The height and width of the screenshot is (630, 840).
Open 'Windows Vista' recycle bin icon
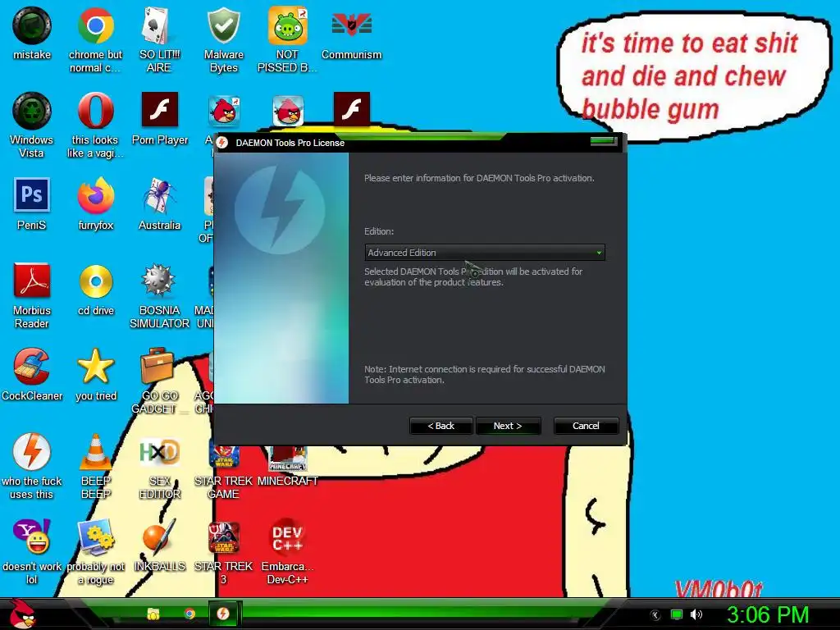pos(32,111)
